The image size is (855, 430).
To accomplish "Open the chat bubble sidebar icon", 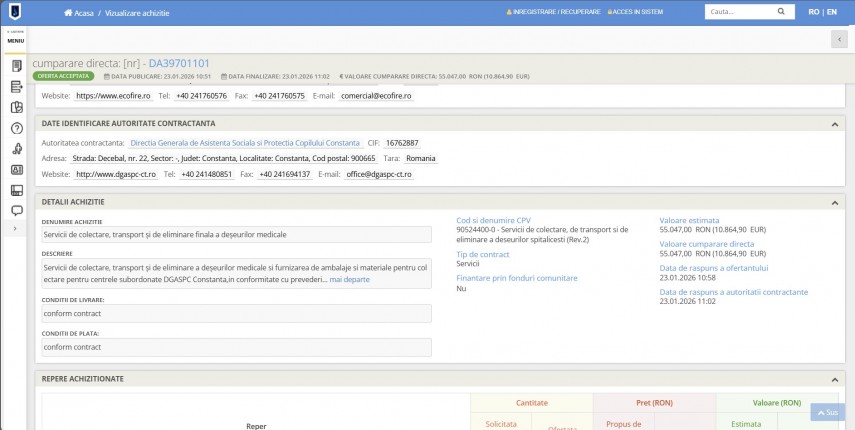I will pos(16,210).
